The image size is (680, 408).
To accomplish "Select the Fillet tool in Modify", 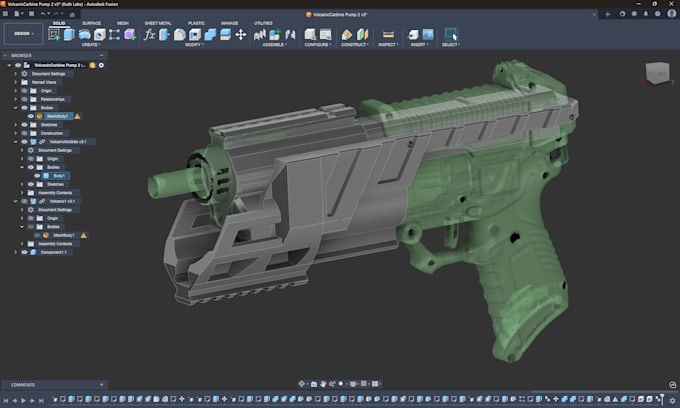I will point(180,34).
